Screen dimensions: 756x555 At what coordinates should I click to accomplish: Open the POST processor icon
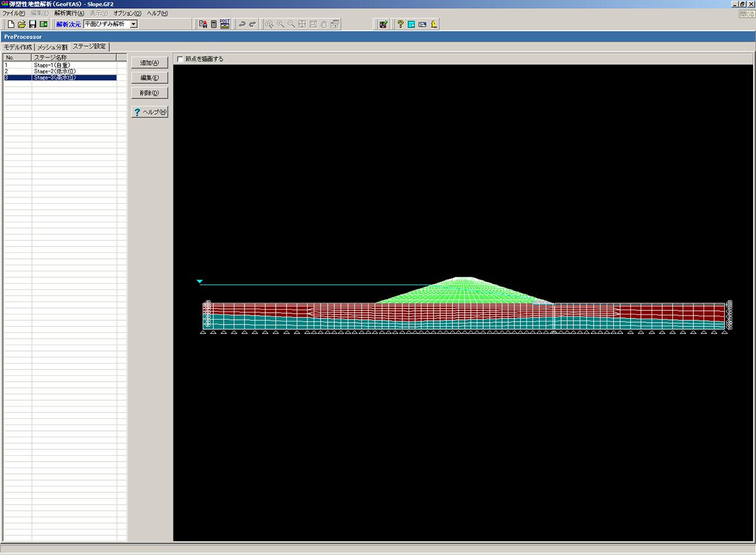coord(225,24)
